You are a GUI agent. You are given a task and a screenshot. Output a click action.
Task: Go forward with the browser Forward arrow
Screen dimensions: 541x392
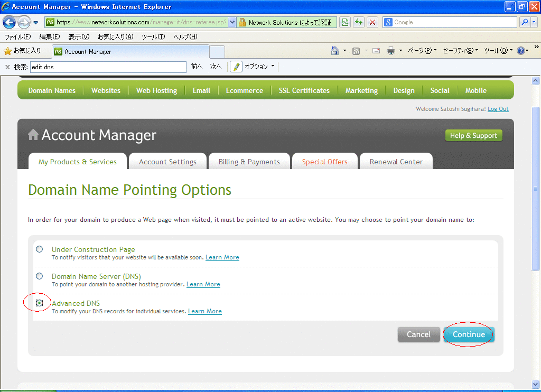23,22
